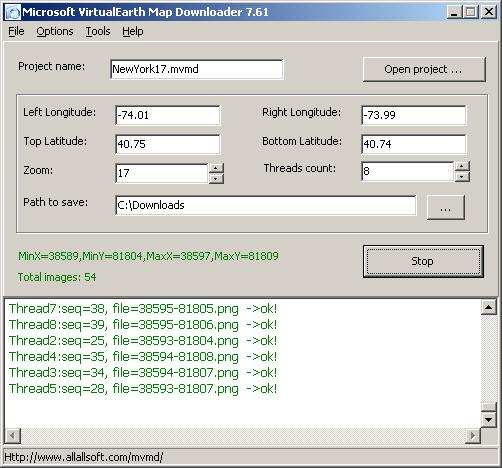
Task: Stop the download with the Stop button
Action: pos(423,261)
